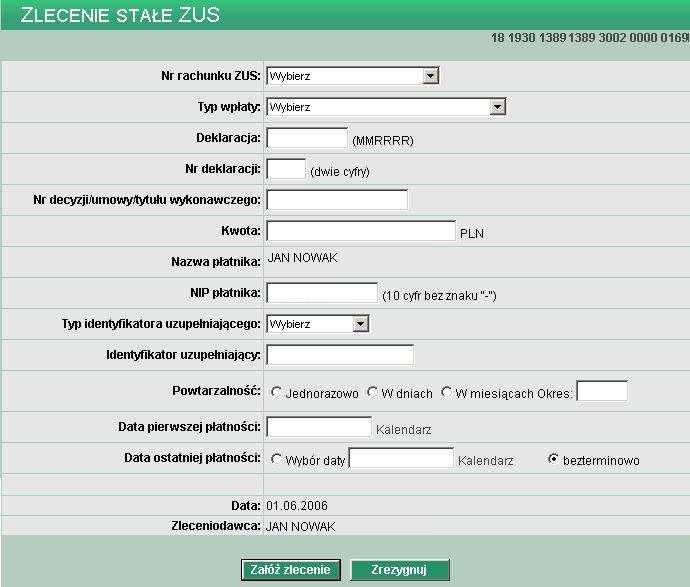Select the Jednorazowo radio button

(276, 392)
